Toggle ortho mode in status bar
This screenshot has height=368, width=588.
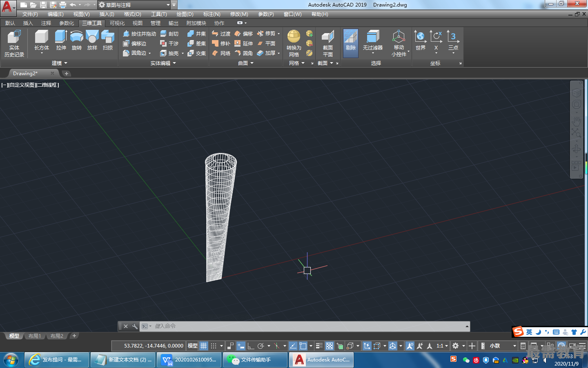(x=251, y=346)
